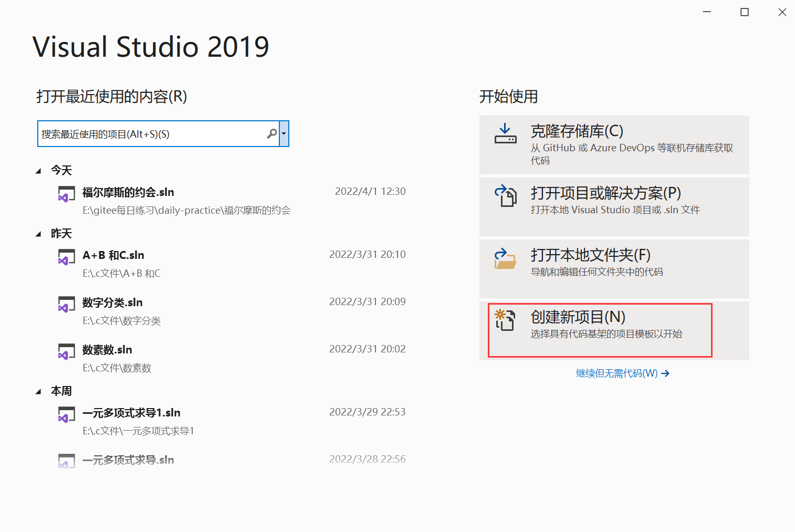Click the open project or solution icon
795x532 pixels.
click(506, 195)
